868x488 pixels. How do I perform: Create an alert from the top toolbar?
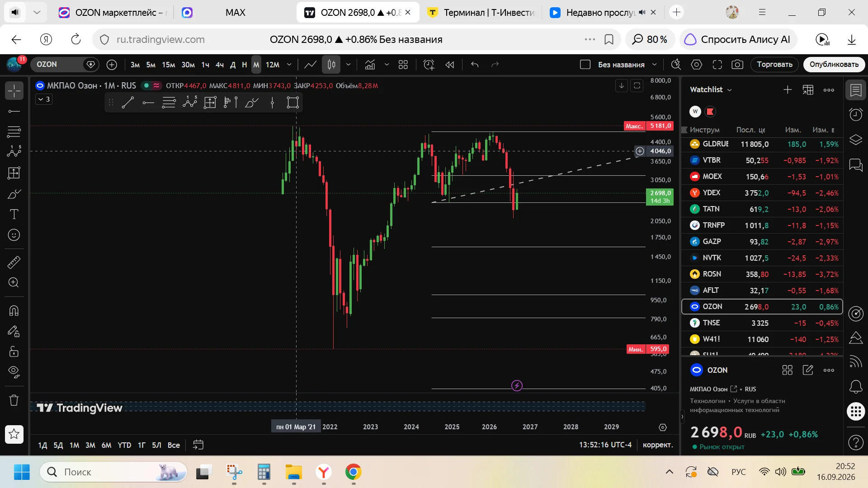429,65
